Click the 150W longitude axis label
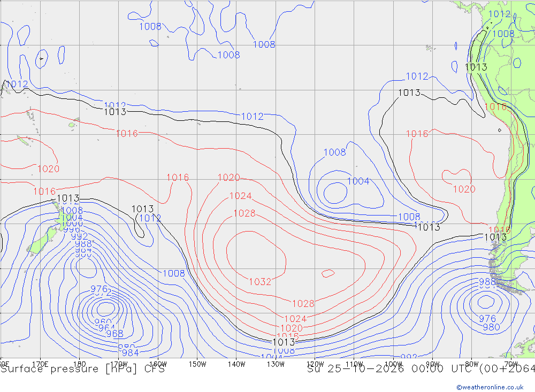This screenshot has width=535, height=392. (x=197, y=364)
